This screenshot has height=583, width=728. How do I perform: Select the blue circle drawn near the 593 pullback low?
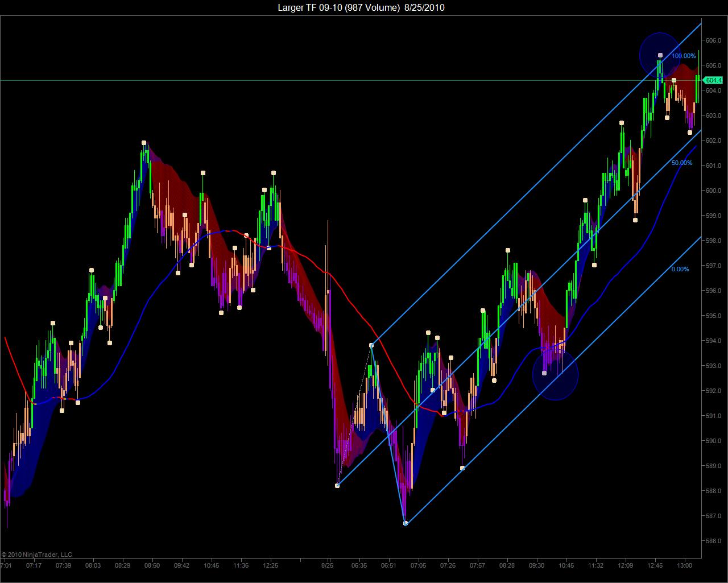point(555,375)
